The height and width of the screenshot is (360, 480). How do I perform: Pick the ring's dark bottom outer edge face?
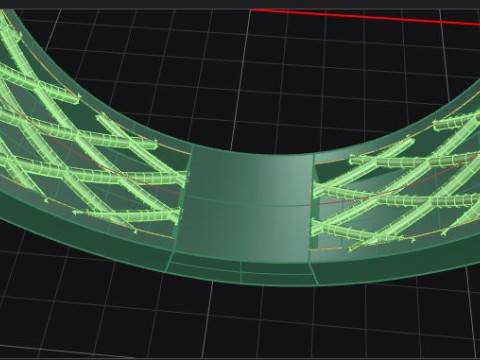(241, 274)
